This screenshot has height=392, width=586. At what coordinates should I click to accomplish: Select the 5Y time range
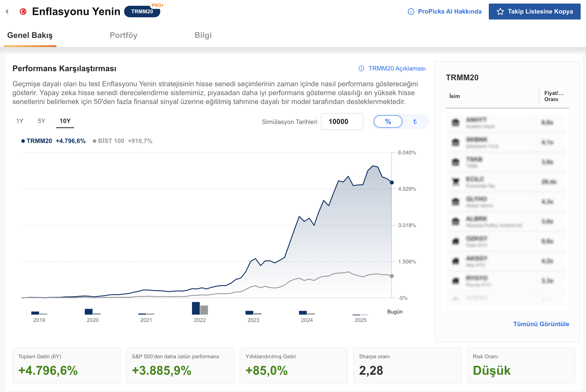41,121
